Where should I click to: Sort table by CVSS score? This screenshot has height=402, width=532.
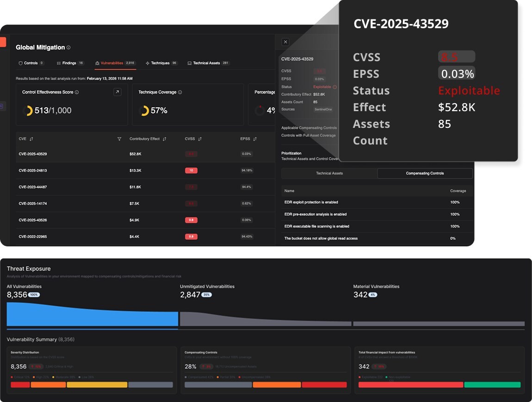pos(200,139)
